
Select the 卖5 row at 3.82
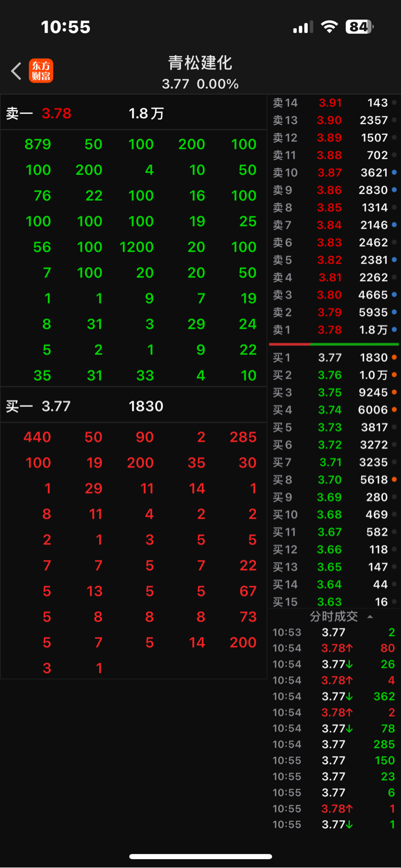tap(334, 260)
